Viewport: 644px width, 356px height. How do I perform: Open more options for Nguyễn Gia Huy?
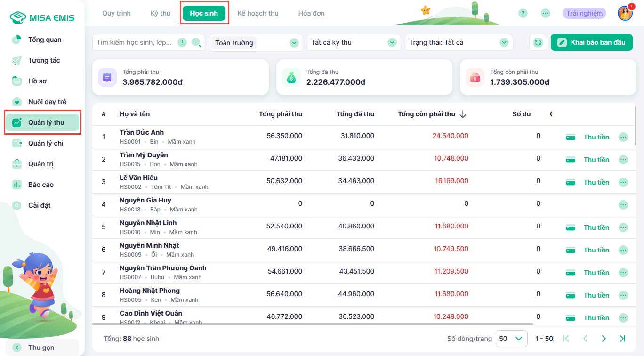coord(623,205)
